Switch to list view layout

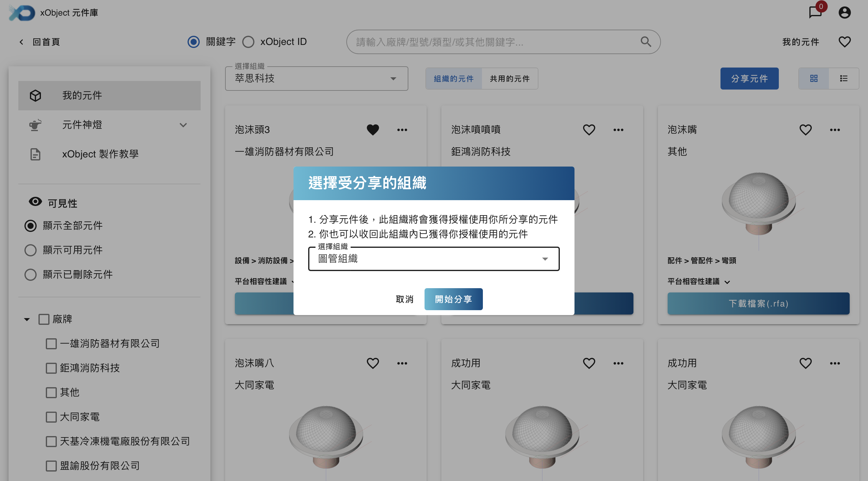(x=843, y=79)
